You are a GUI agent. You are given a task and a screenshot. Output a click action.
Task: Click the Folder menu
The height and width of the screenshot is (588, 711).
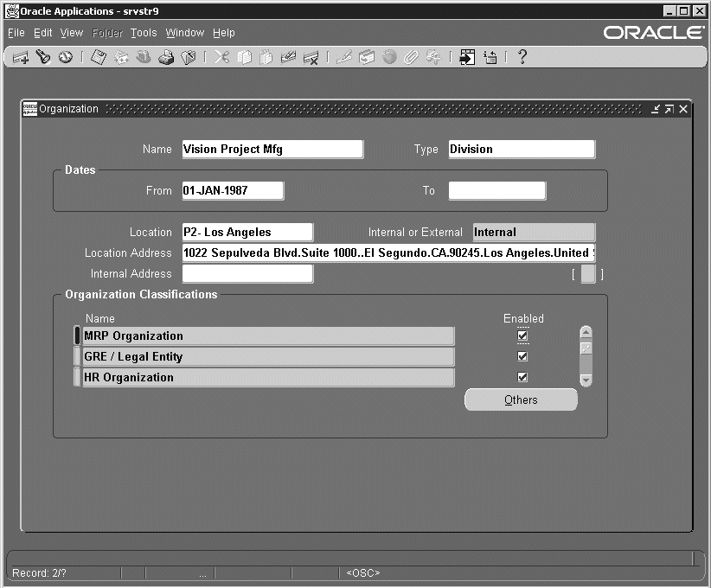point(107,33)
